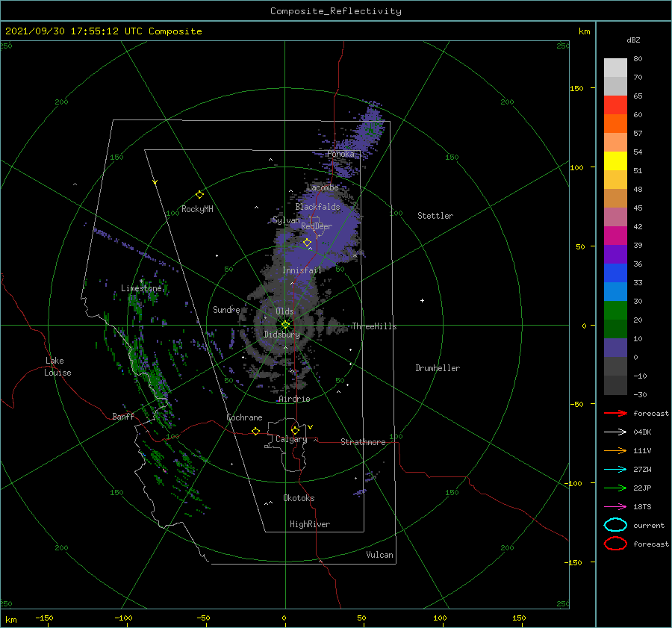Click the yellow diamond marker near RockyMH
This screenshot has height=628, width=672.
point(199,195)
